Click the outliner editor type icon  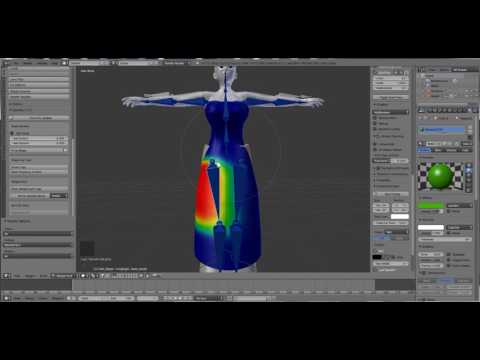click(421, 69)
